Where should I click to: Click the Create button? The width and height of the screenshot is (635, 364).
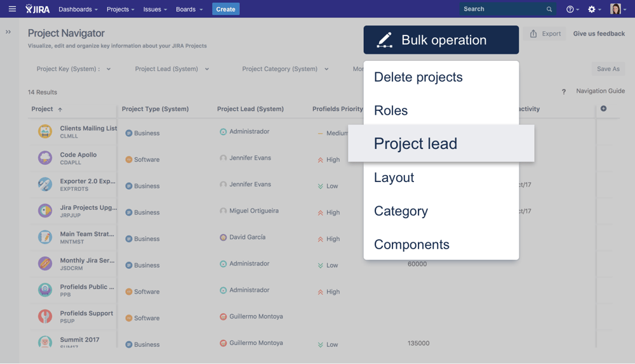click(225, 9)
